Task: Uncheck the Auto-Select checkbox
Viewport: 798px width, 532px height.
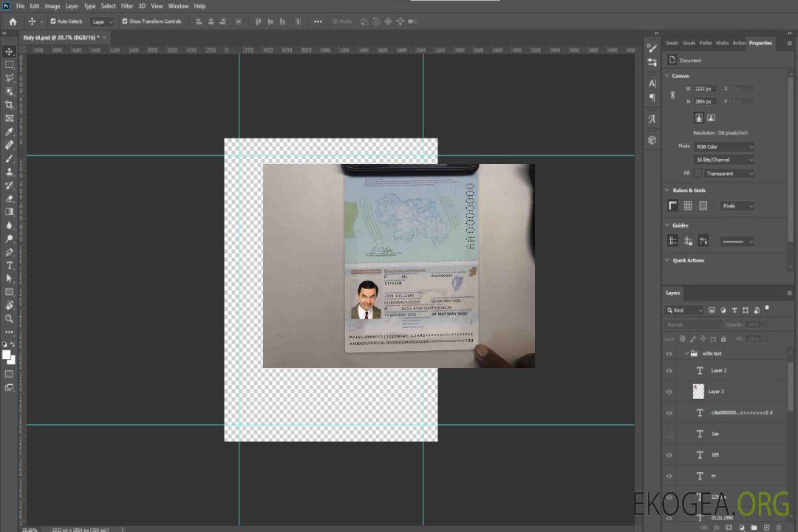Action: click(53, 21)
